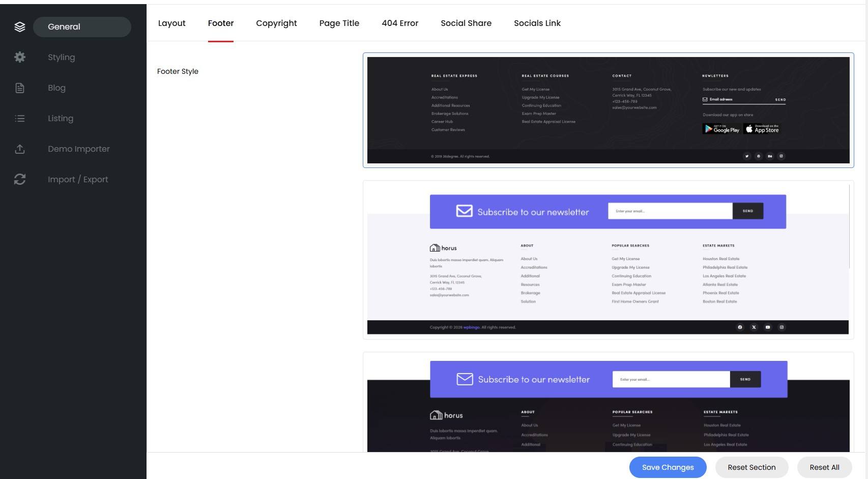Open the Page Title tab

click(x=339, y=23)
